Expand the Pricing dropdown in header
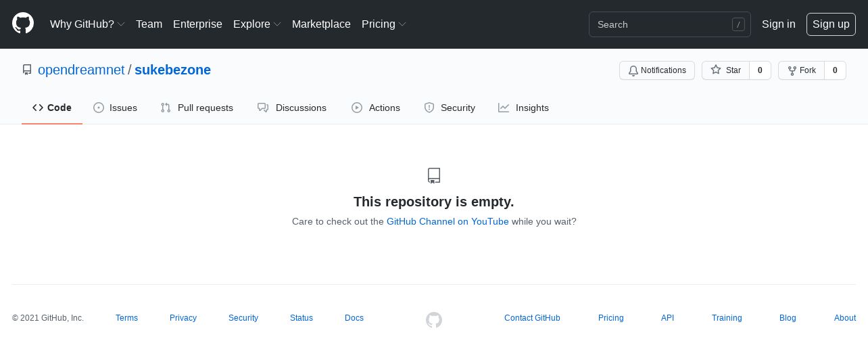 click(x=384, y=24)
